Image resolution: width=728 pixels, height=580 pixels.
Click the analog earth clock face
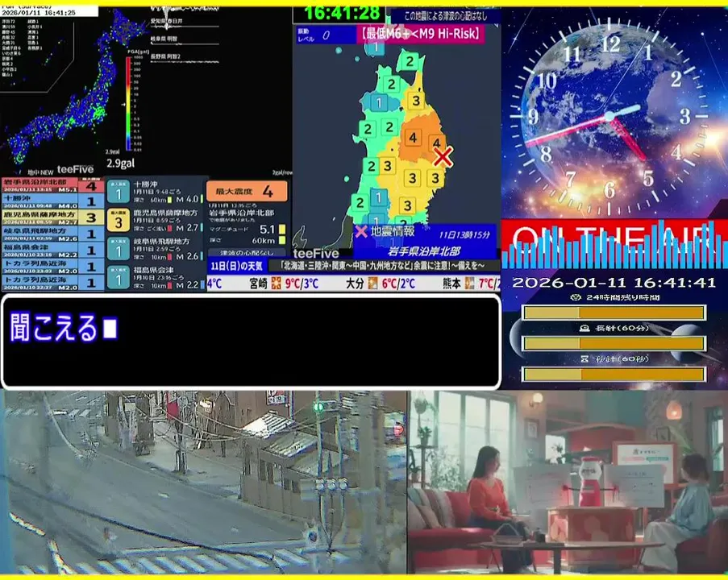pyautogui.click(x=610, y=116)
